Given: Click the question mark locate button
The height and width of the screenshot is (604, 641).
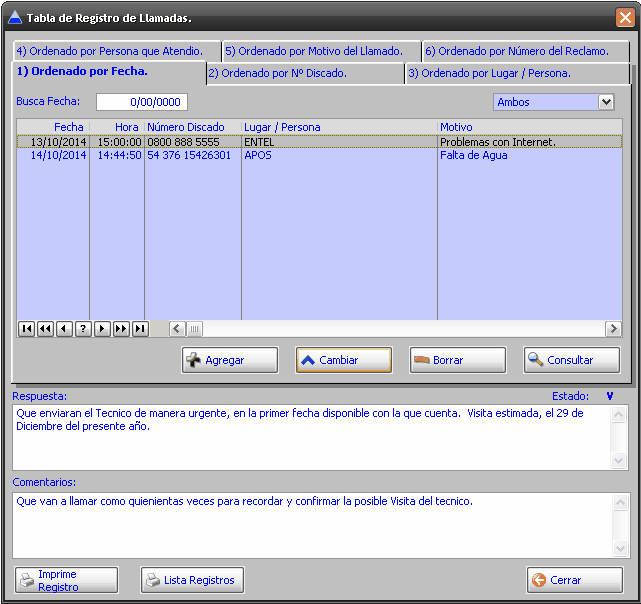Looking at the screenshot, I should click(x=83, y=329).
